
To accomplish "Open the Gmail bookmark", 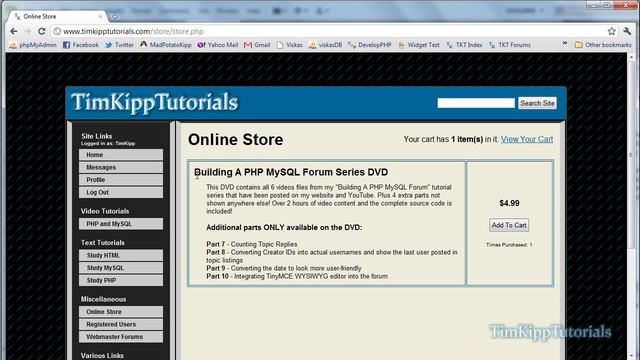I will (x=257, y=45).
